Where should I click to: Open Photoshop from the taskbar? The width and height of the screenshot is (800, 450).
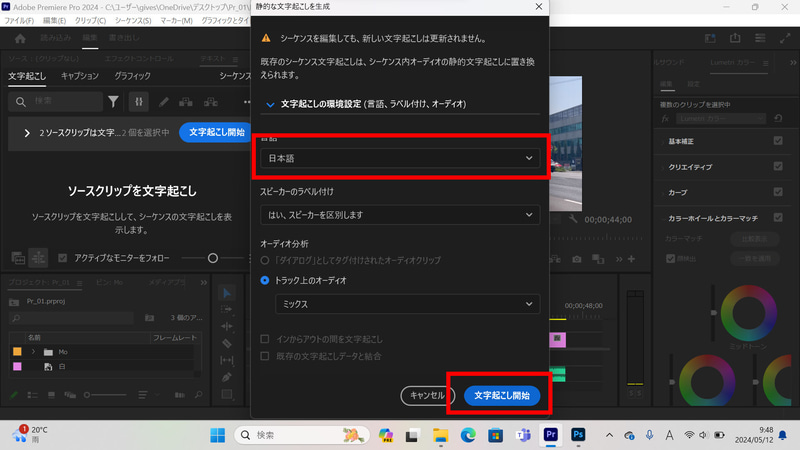coord(578,435)
